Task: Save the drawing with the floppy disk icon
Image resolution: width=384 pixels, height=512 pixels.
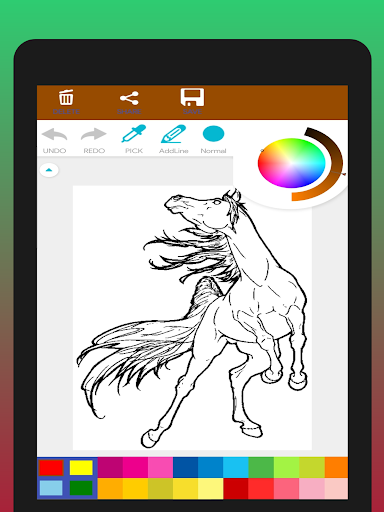Action: pyautogui.click(x=192, y=97)
